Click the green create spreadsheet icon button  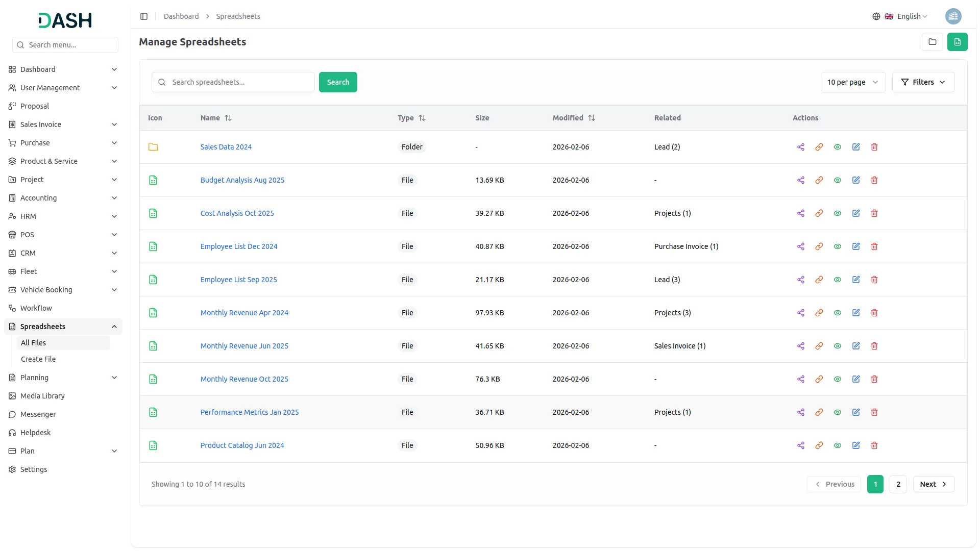(957, 42)
